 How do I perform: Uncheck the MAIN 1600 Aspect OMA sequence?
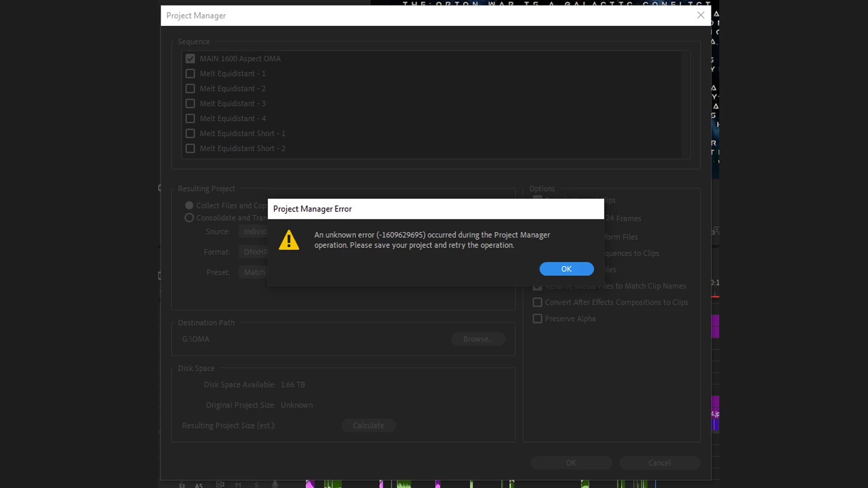coord(190,59)
